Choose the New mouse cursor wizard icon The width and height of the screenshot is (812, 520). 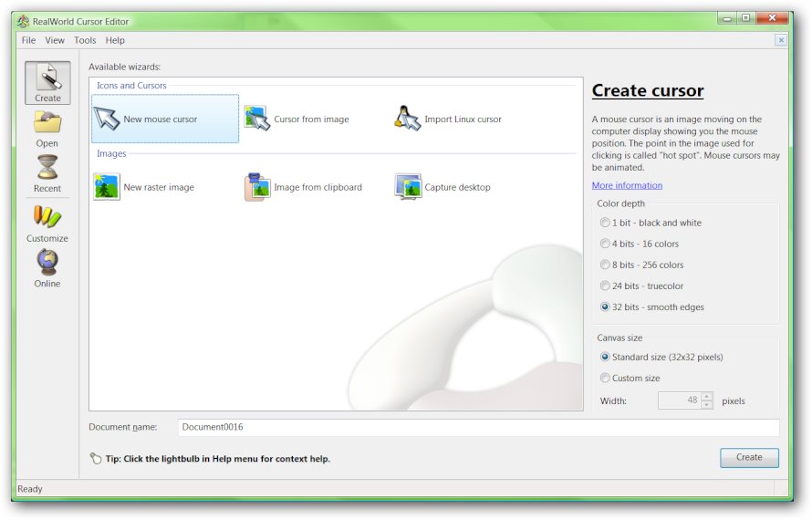(107, 119)
